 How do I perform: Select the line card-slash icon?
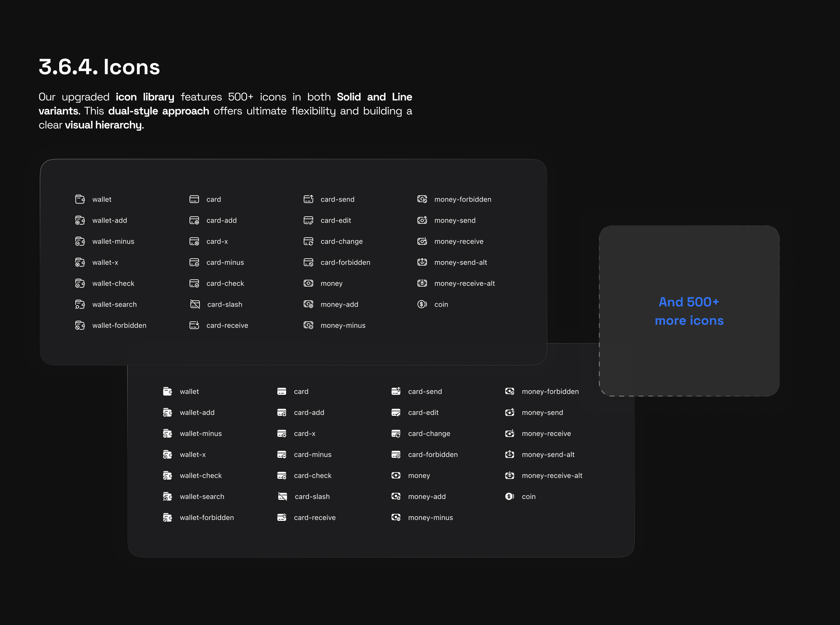click(195, 304)
